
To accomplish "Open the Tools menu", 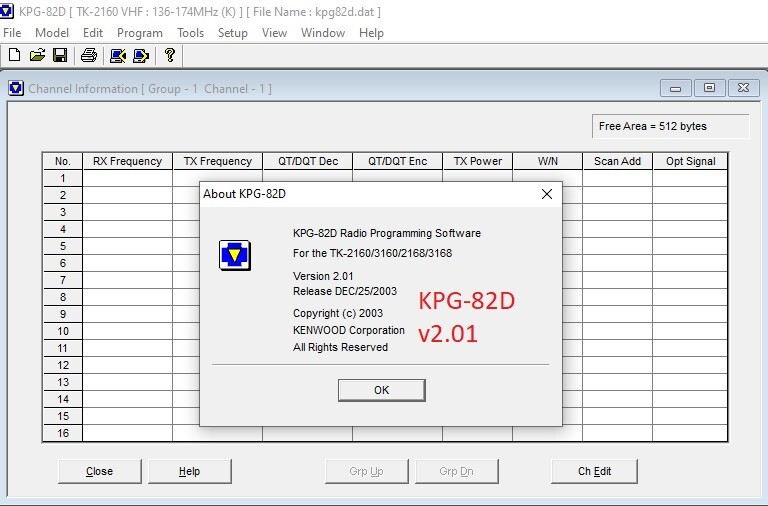I will pos(191,33).
